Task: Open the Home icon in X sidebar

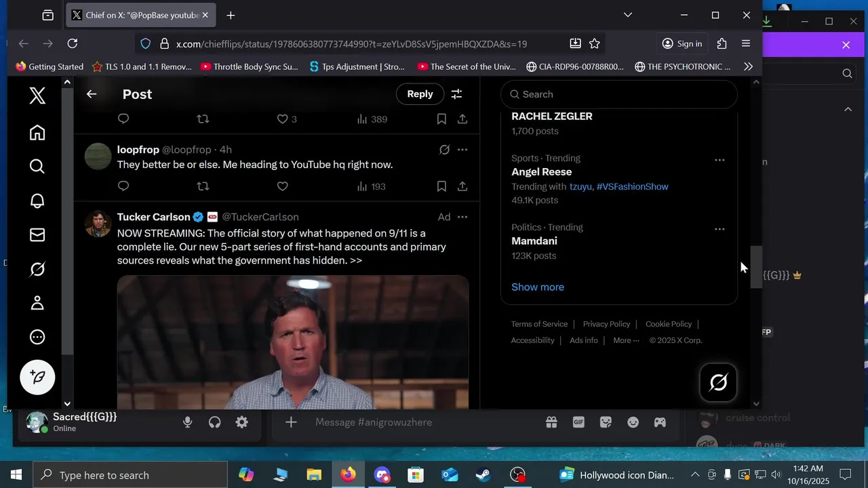Action: coord(37,133)
